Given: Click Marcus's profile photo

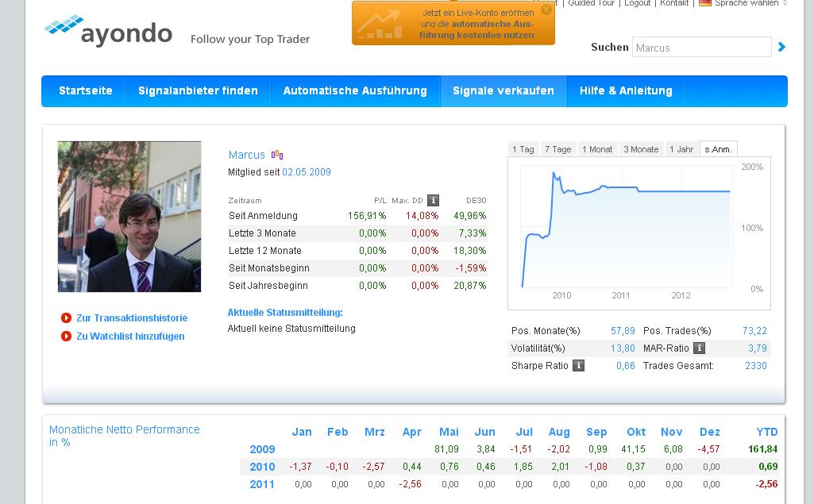Looking at the screenshot, I should pos(129,217).
